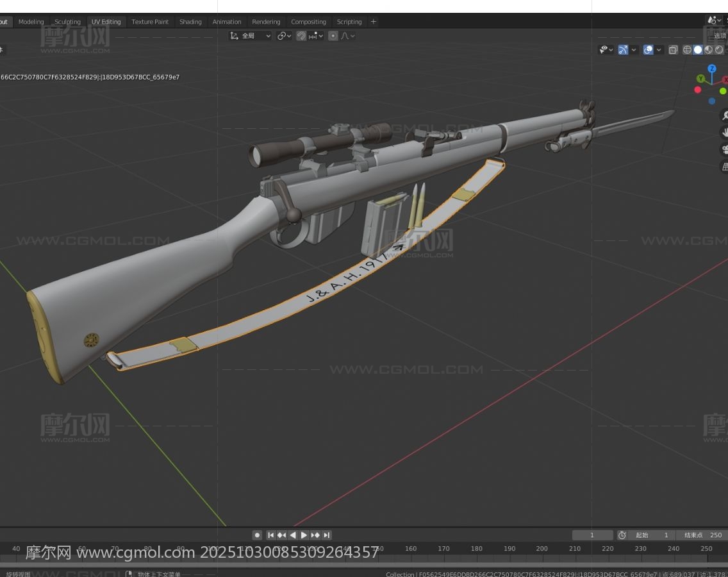
Task: Click the Z axis on navigation gizmo
Action: [x=711, y=69]
